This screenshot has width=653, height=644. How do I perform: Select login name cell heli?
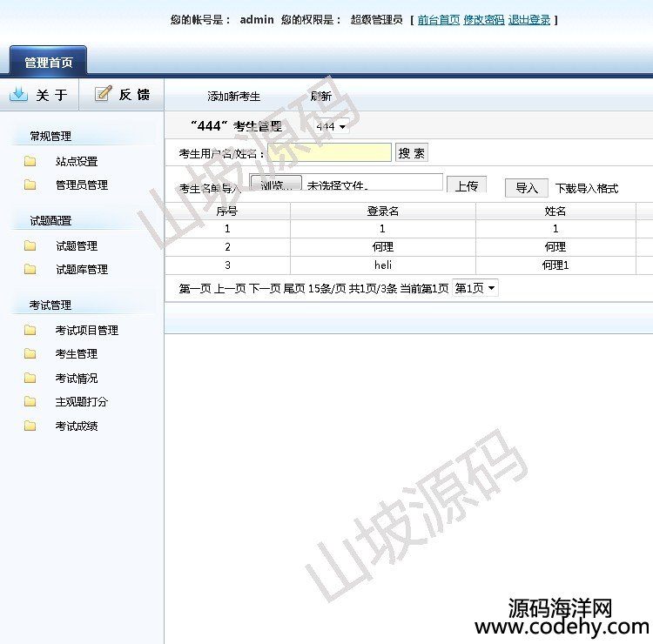383,265
